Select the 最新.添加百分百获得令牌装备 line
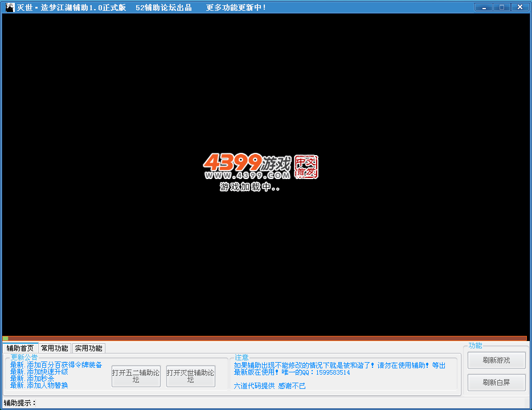The height and width of the screenshot is (410, 532). pyautogui.click(x=56, y=365)
